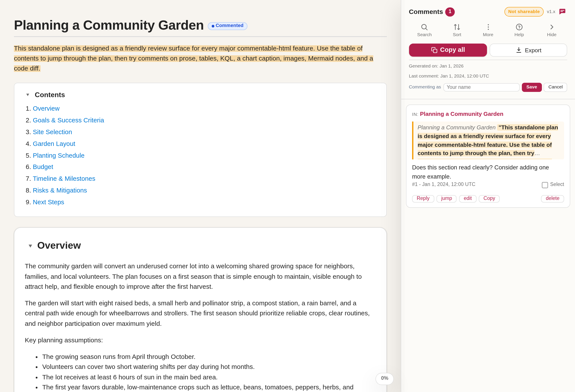Click the Not shareable badge
Screen dimensions: 575x392
click(x=524, y=12)
